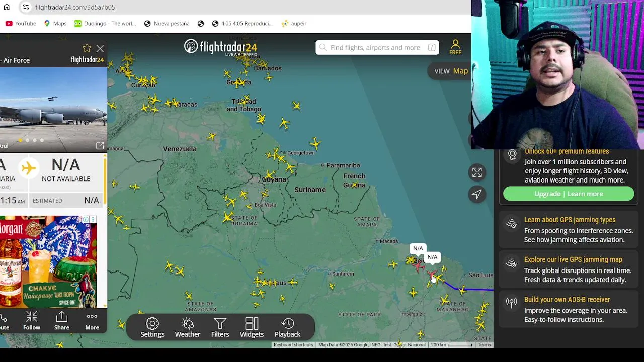Open the 4:05 Reproduci... bookmark
644x362 pixels.
click(x=242, y=23)
